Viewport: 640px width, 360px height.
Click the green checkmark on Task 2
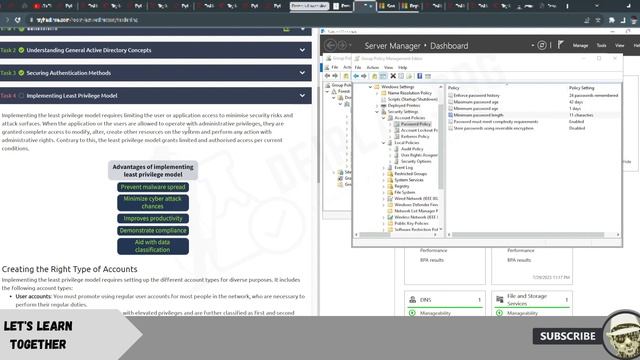(21, 50)
